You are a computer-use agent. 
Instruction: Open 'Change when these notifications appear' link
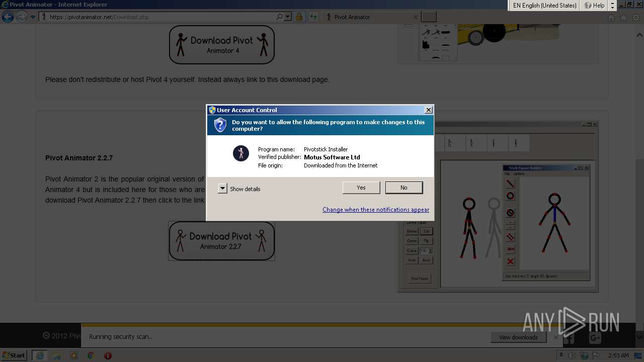[376, 210]
